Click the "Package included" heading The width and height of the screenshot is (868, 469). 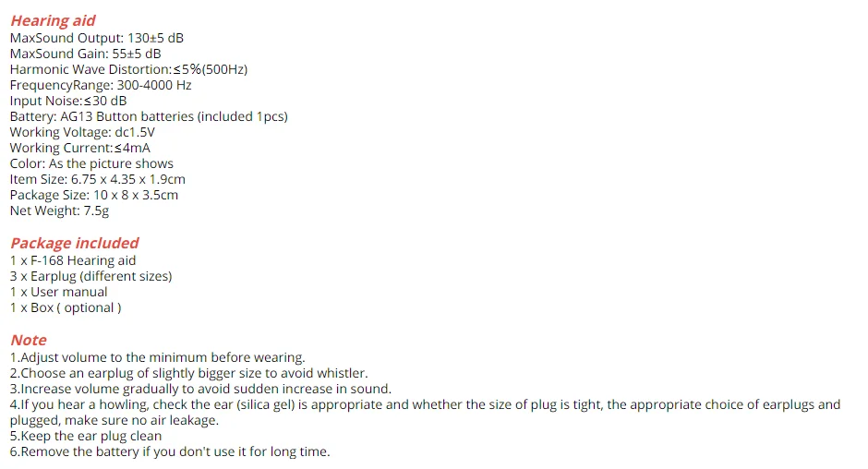pos(74,243)
